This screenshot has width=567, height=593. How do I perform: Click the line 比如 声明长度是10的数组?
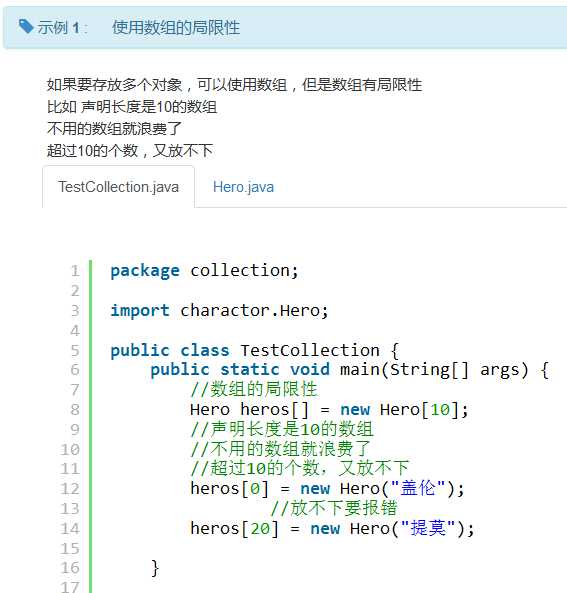(x=132, y=107)
